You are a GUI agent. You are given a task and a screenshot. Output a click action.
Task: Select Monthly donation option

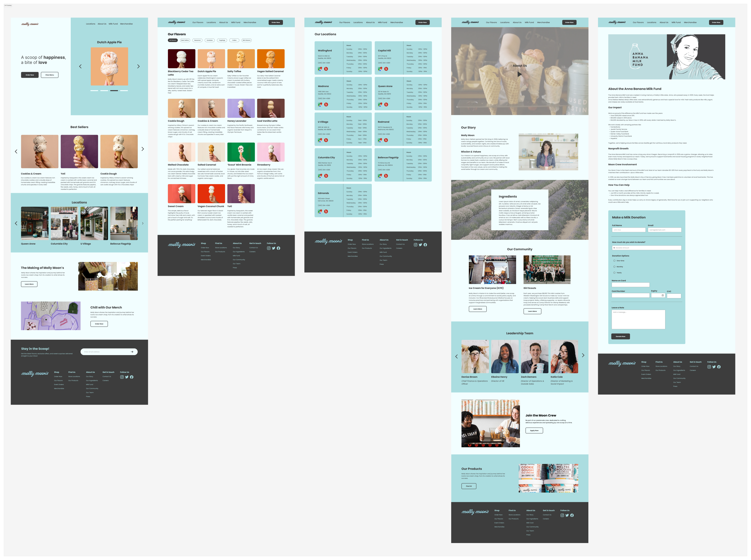(614, 267)
